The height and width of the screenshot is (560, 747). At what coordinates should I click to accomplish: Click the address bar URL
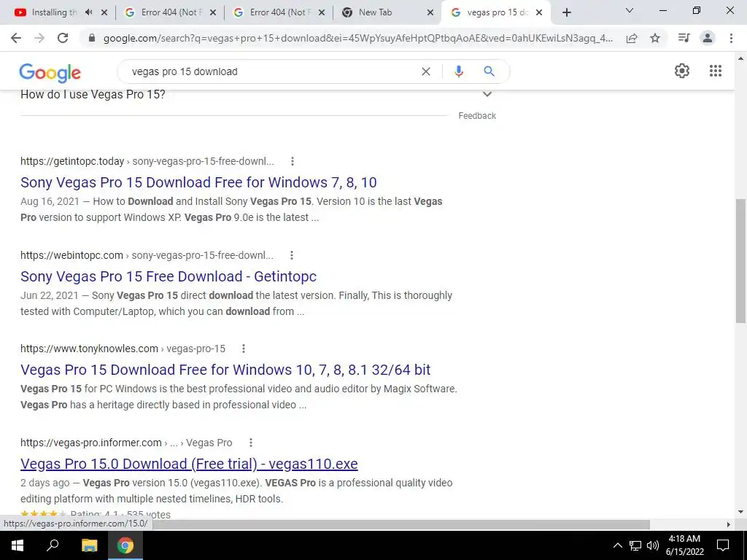pyautogui.click(x=358, y=38)
